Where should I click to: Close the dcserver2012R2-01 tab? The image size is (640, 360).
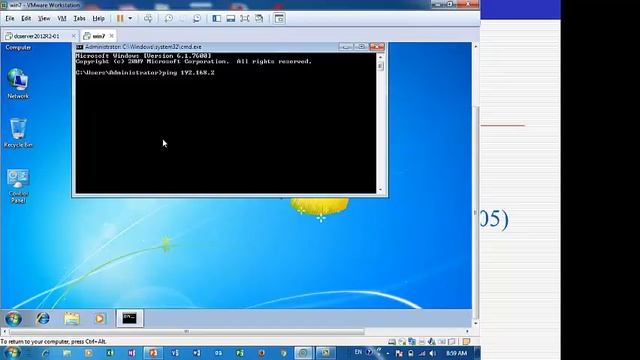(x=73, y=36)
